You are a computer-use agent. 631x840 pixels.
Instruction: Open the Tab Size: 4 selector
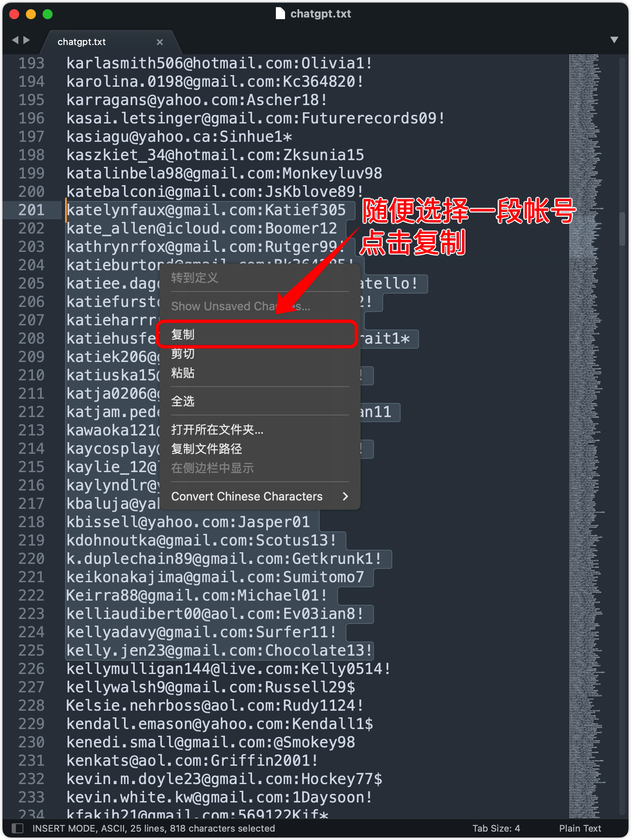496,828
